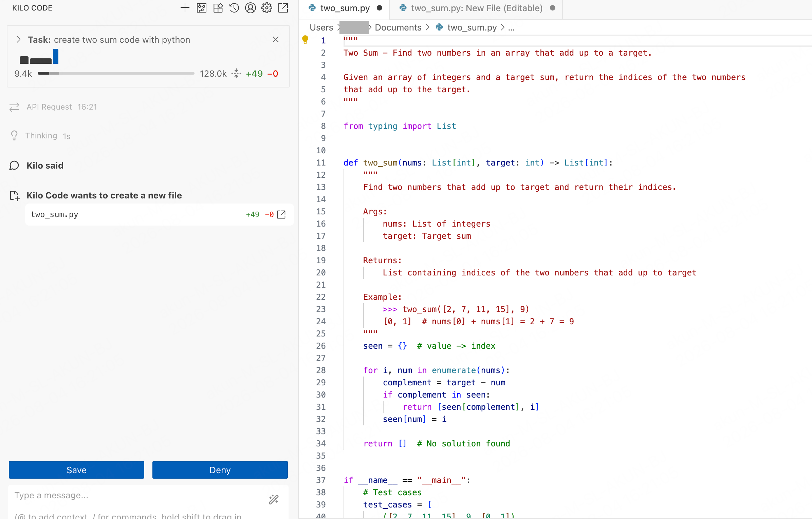Save the new file

(x=76, y=470)
